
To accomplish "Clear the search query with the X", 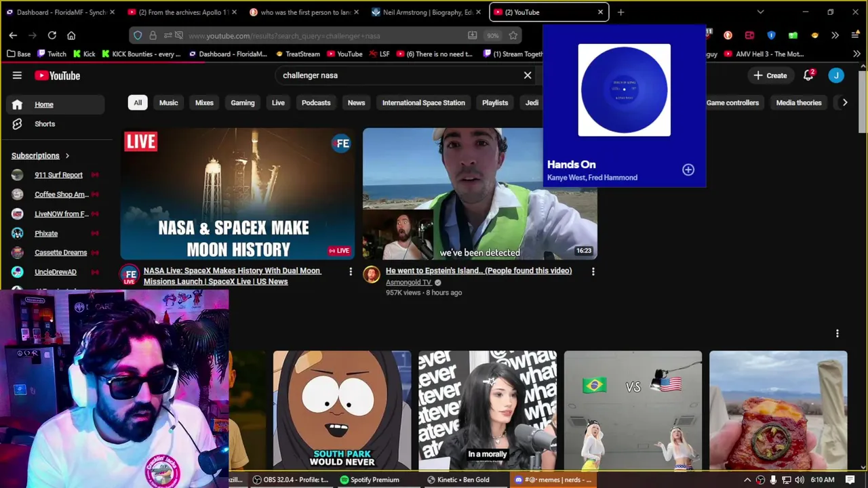I will [528, 75].
